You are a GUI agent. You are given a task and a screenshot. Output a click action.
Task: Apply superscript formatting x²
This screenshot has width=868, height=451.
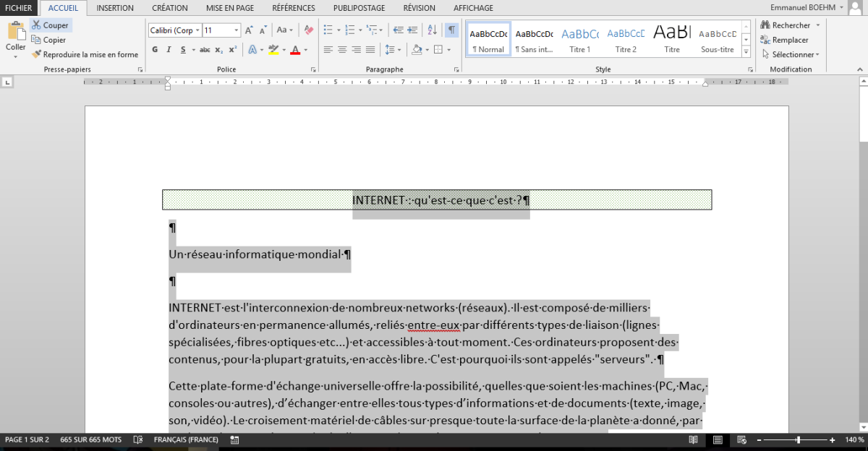point(232,49)
